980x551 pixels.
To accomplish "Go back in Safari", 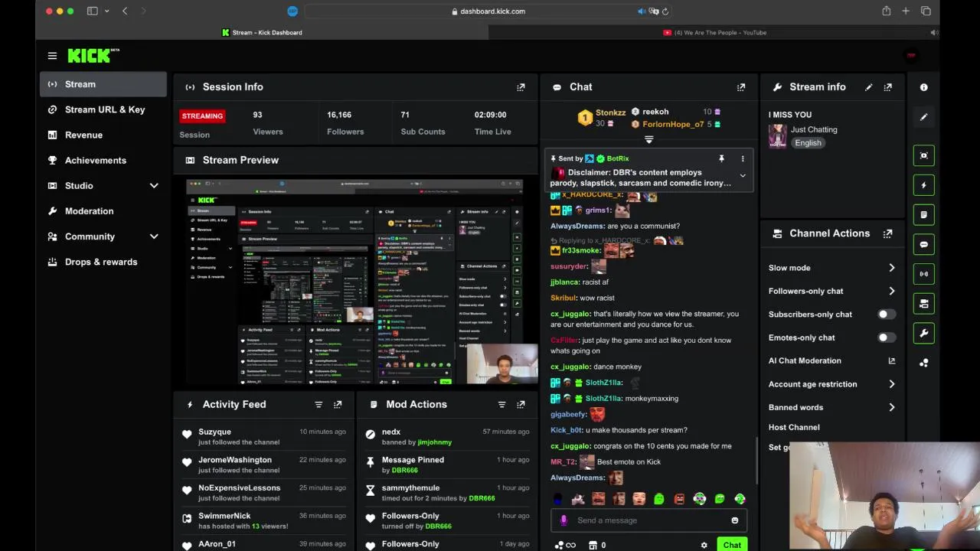I will click(125, 11).
